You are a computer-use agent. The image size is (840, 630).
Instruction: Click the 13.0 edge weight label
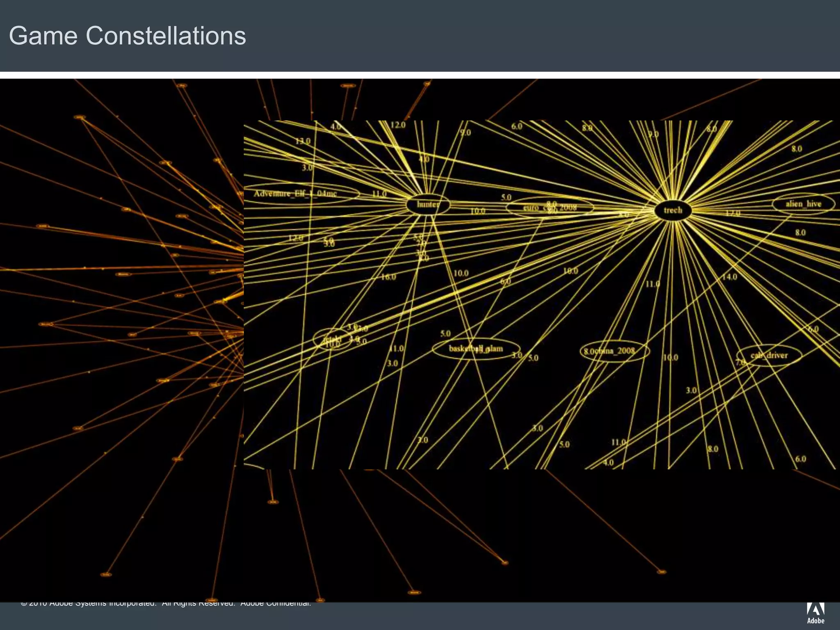(303, 142)
